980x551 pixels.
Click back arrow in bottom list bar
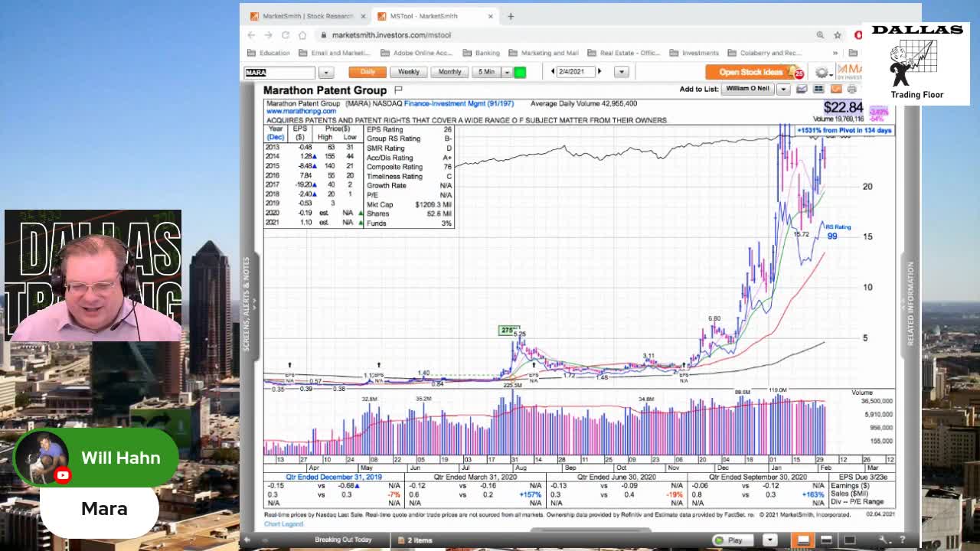[247, 540]
